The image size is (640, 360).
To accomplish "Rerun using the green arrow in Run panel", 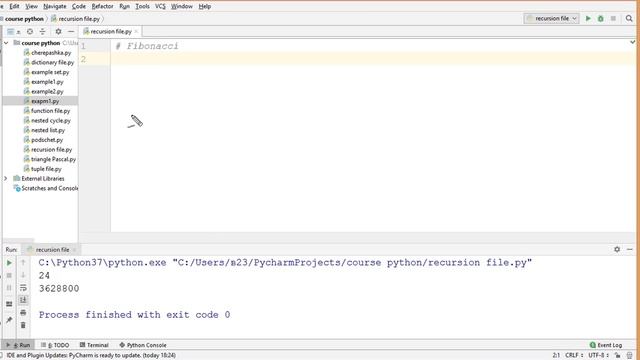I will click(9, 263).
